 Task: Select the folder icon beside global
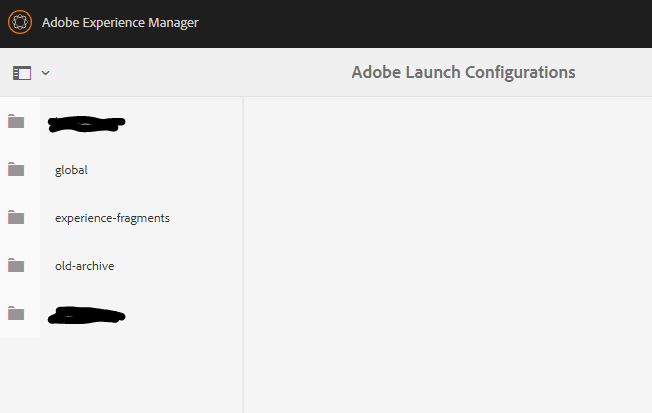[16, 170]
